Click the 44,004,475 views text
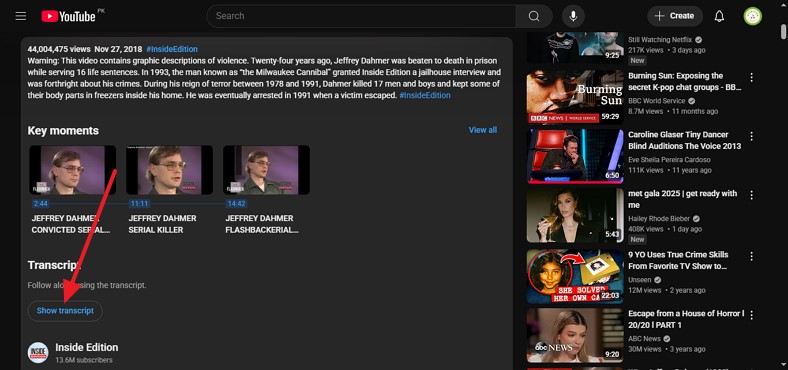 (x=59, y=49)
